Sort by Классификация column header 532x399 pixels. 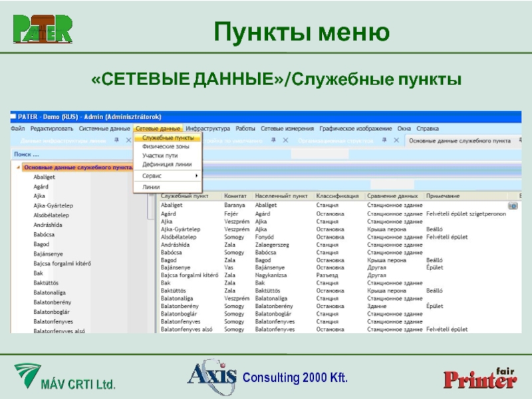point(337,196)
